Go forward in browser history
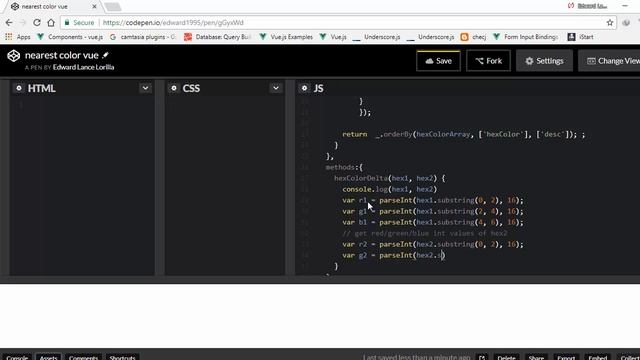Screen dimensions: 640x360 point(23,22)
